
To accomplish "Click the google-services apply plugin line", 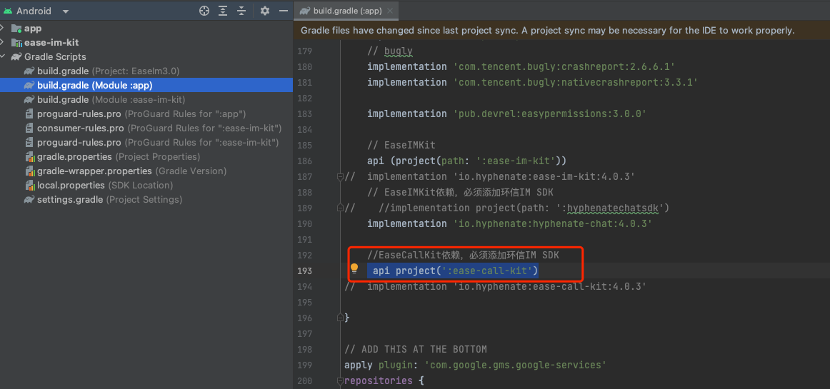I will pyautogui.click(x=475, y=365).
